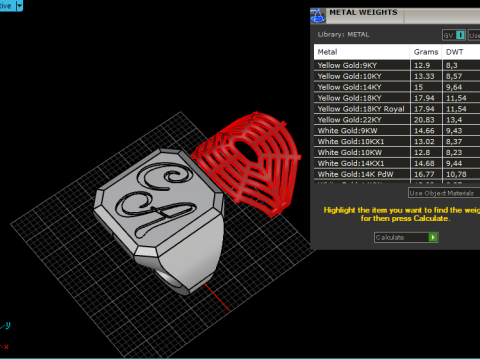
Task: Click the 20.83 grams value
Action: (424, 120)
